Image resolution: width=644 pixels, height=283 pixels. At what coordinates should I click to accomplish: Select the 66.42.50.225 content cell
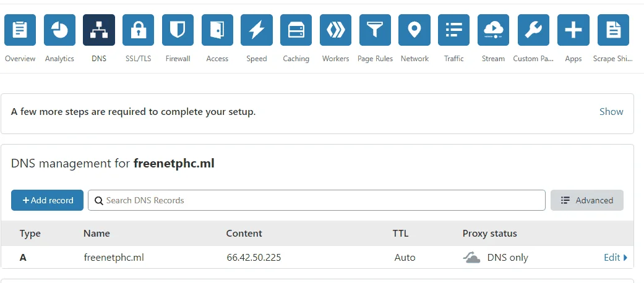coord(254,258)
